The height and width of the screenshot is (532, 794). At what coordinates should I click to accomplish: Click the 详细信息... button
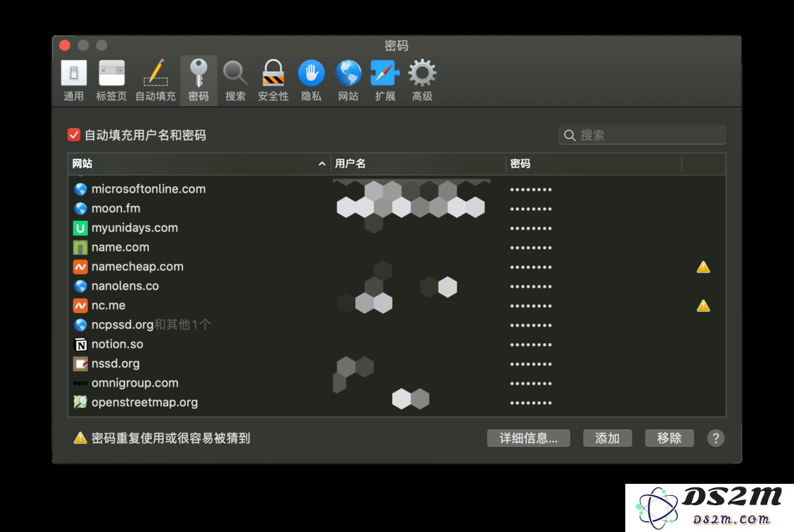(529, 438)
